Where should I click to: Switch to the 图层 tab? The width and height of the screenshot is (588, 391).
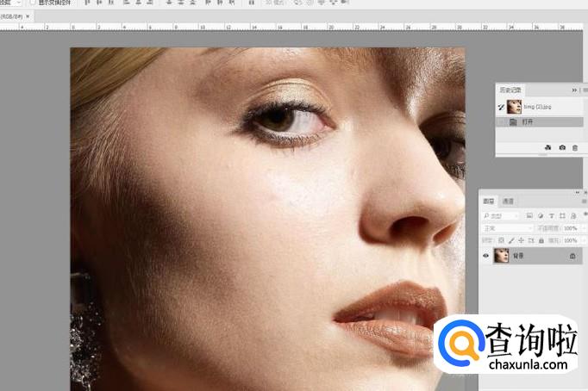pos(488,202)
